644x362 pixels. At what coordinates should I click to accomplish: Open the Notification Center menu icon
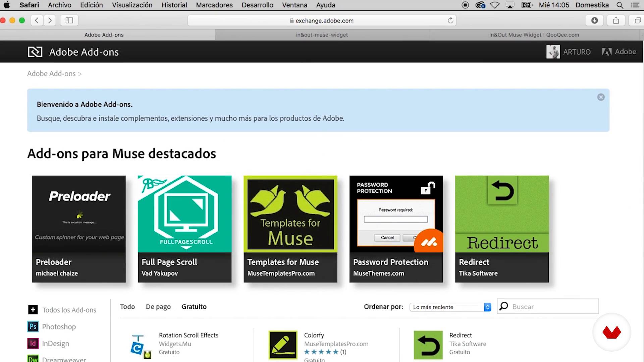tap(635, 5)
